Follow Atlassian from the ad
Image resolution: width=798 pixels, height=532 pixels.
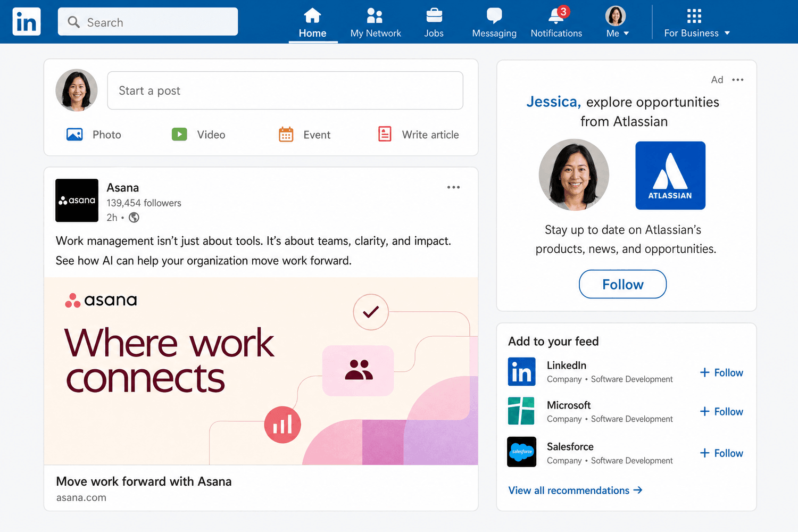tap(622, 284)
